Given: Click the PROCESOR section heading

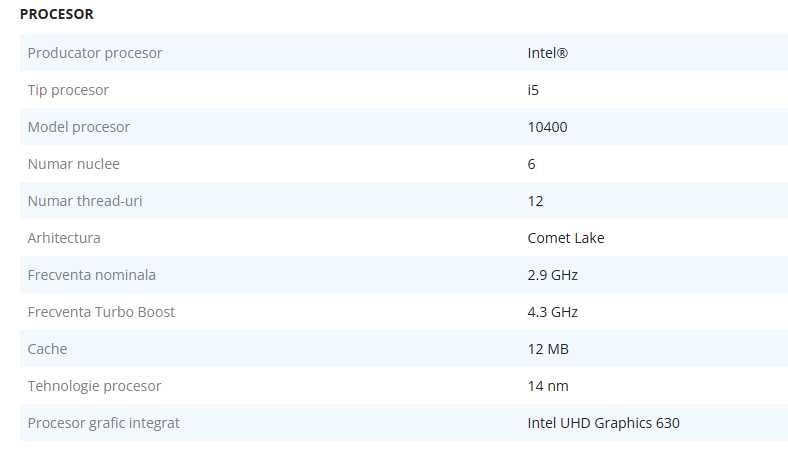Looking at the screenshot, I should point(57,14).
